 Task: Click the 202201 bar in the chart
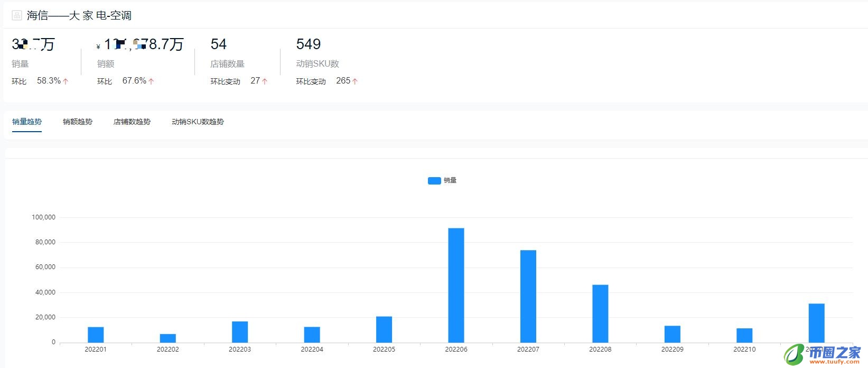click(x=96, y=335)
